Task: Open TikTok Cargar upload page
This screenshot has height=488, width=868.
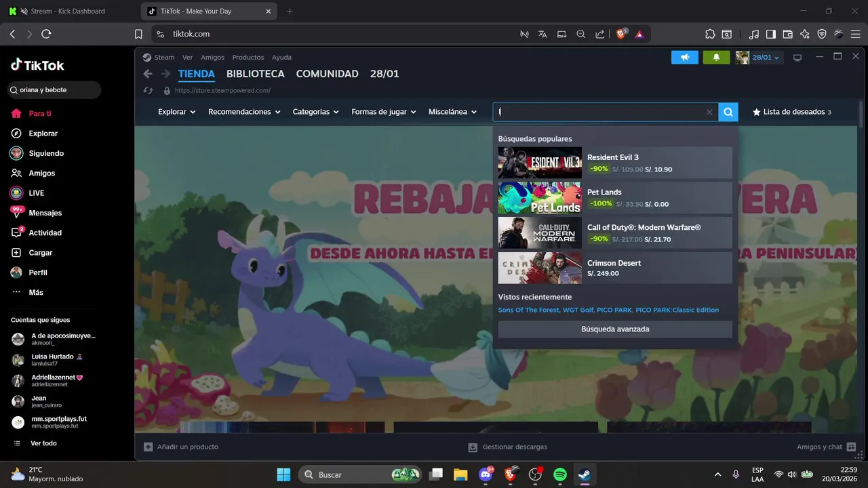Action: (40, 253)
